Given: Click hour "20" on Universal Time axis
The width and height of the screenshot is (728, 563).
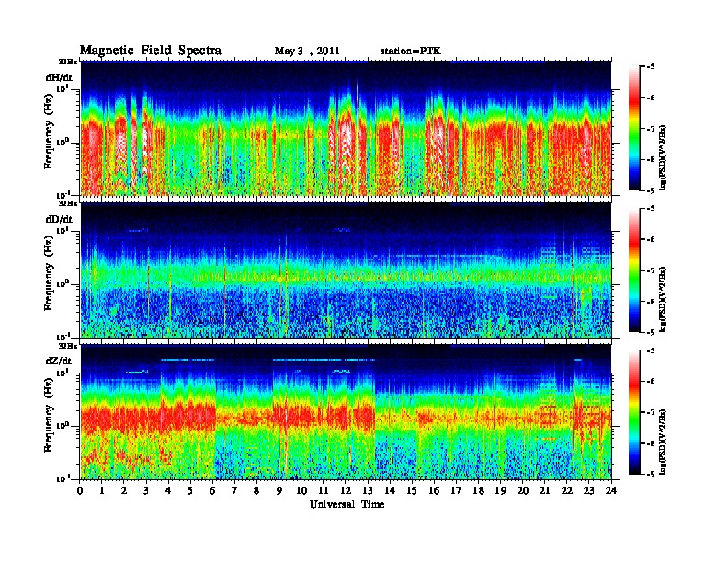Looking at the screenshot, I should point(522,490).
